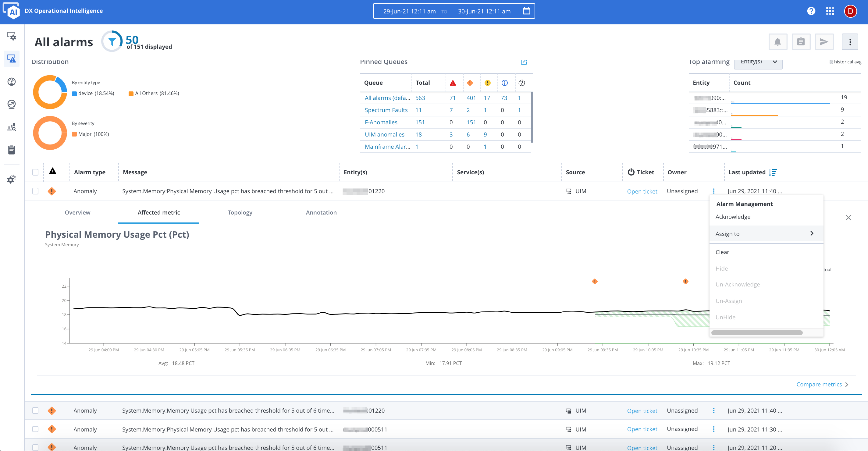Click the bell notification button

[x=778, y=42]
